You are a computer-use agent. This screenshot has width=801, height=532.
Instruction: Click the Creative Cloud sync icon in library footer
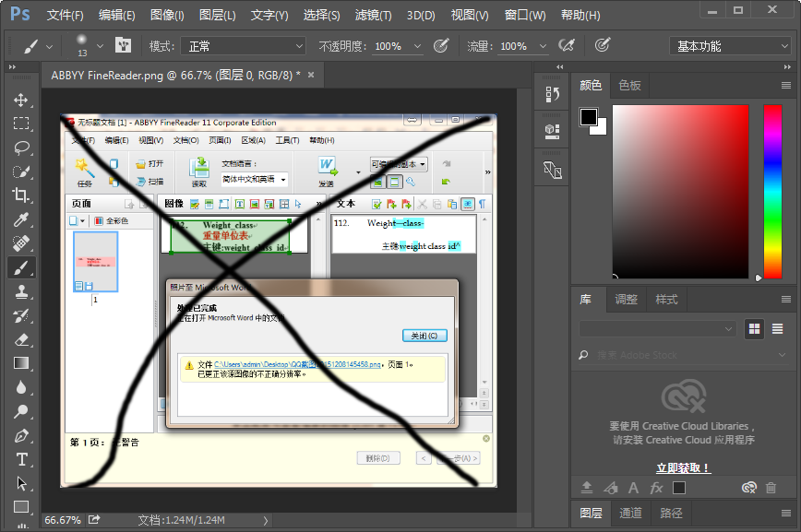[749, 488]
